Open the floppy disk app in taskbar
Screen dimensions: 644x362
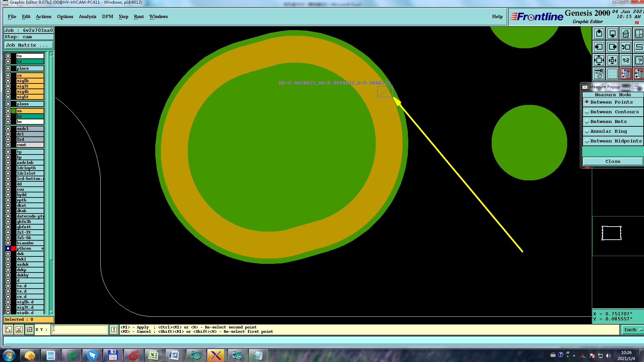112,355
